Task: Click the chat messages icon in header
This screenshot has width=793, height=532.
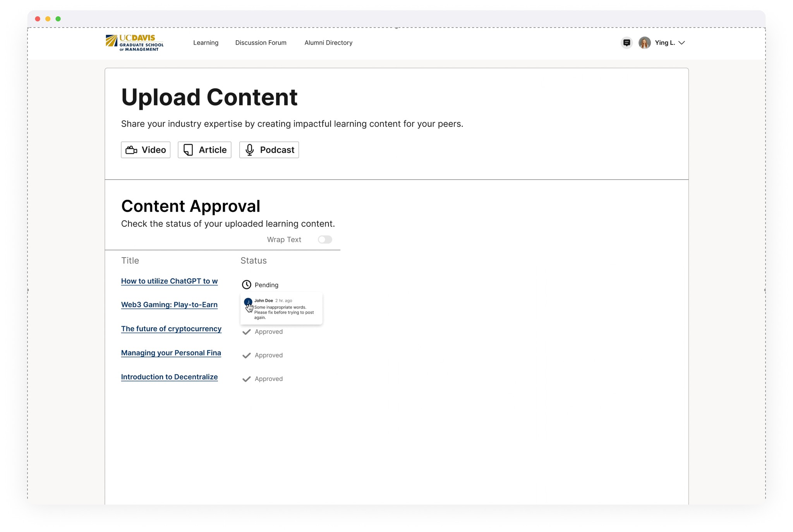Action: (x=627, y=43)
